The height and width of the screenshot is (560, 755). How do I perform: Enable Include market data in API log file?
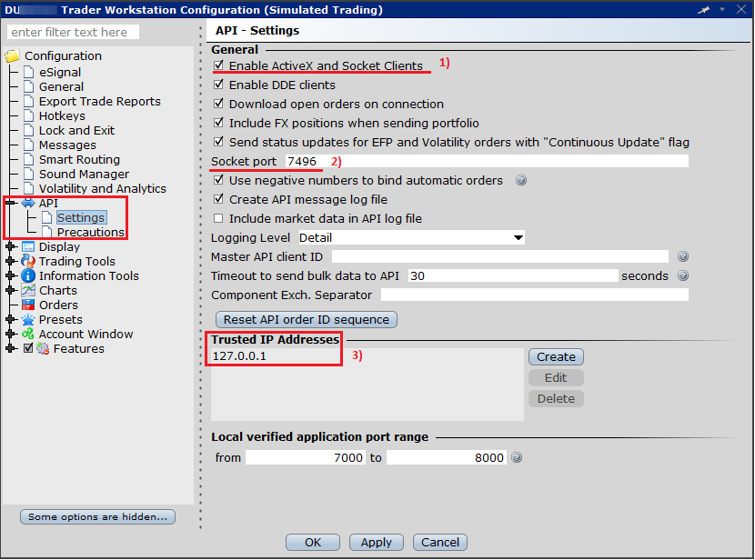[218, 218]
